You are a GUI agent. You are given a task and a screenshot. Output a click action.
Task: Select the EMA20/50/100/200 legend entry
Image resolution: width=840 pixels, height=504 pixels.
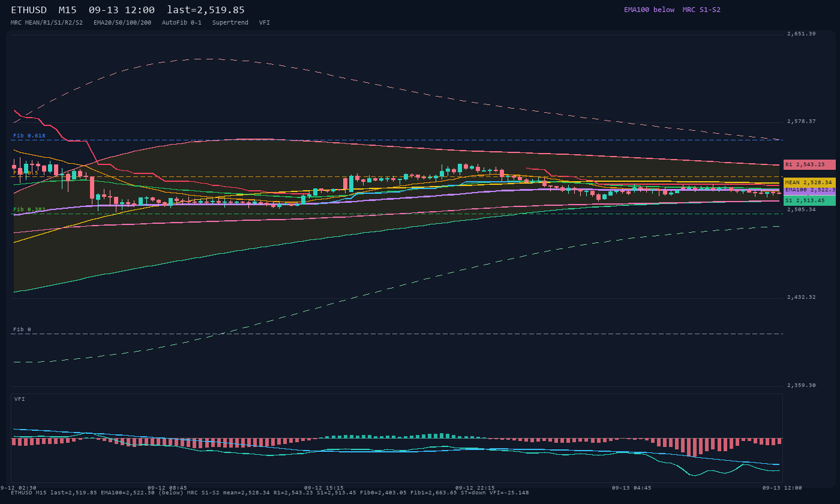(x=122, y=23)
